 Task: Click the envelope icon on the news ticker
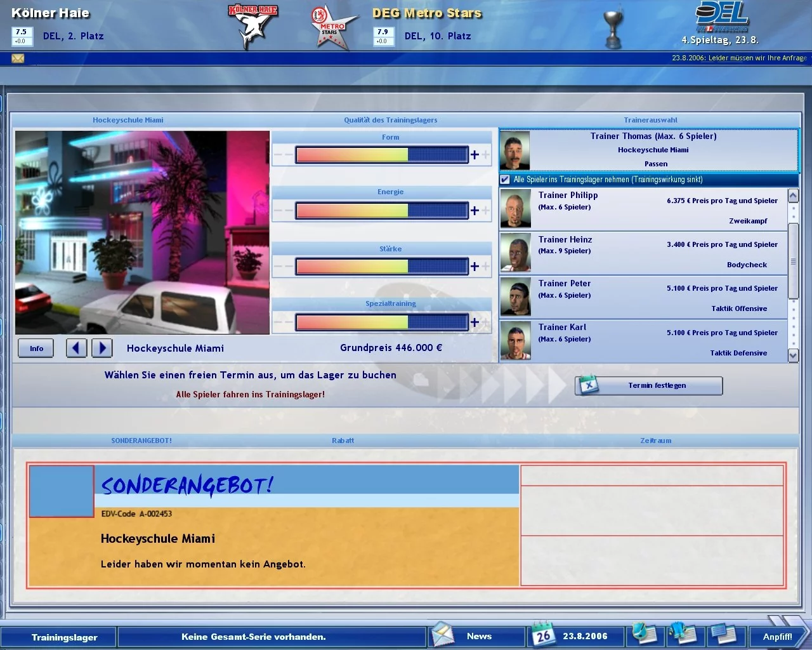coord(17,58)
